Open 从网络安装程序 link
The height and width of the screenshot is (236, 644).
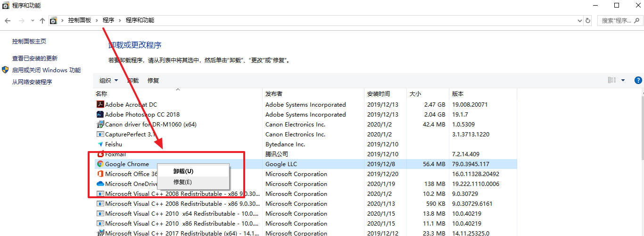coord(32,82)
